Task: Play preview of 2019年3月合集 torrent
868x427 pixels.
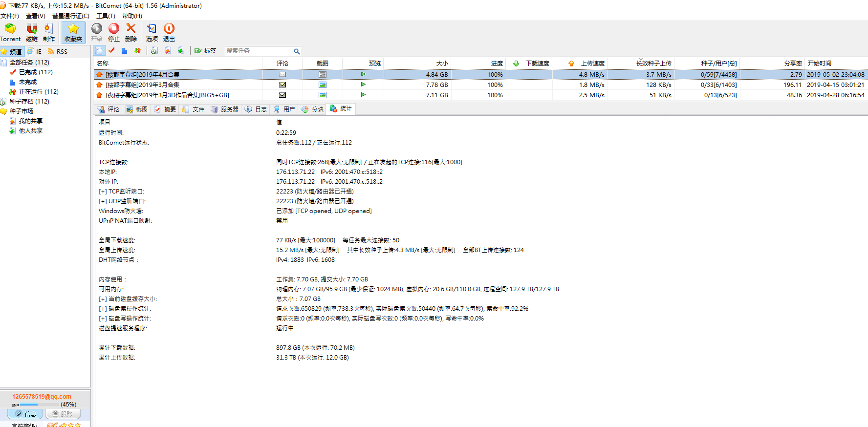Action: [363, 85]
